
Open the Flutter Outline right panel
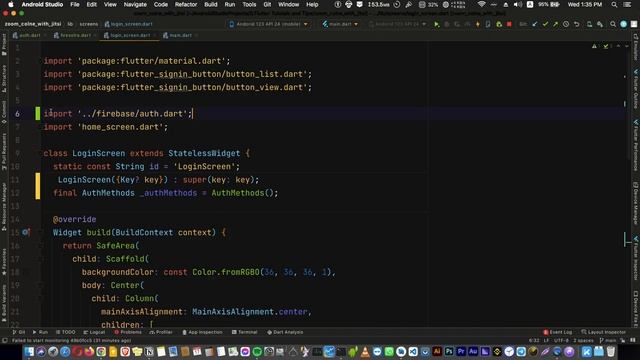tap(636, 89)
